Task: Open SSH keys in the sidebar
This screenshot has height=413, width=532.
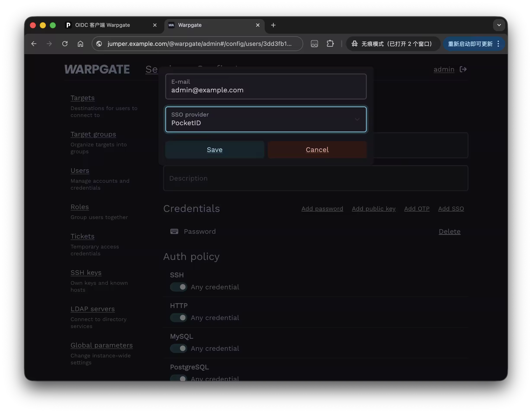Action: [x=86, y=272]
